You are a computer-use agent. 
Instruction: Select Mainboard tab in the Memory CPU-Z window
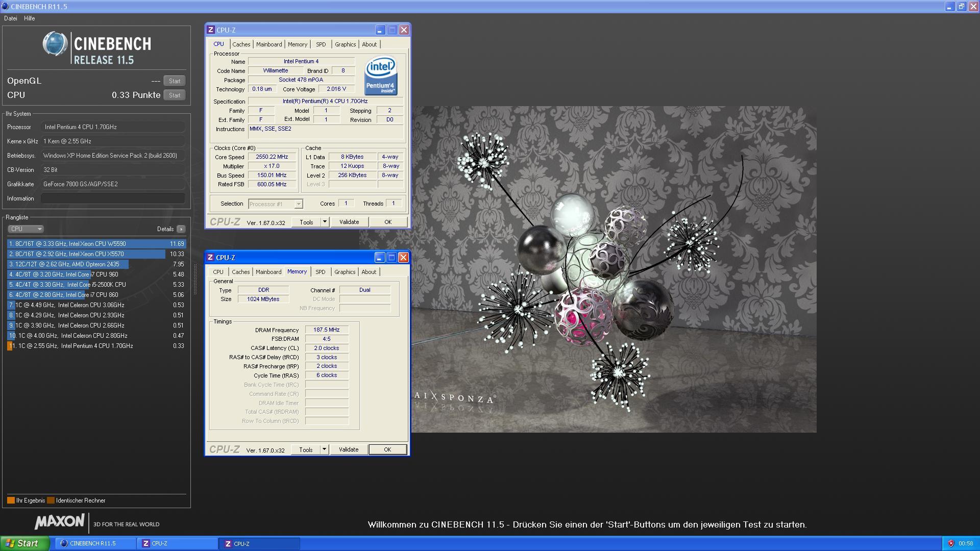click(x=268, y=272)
